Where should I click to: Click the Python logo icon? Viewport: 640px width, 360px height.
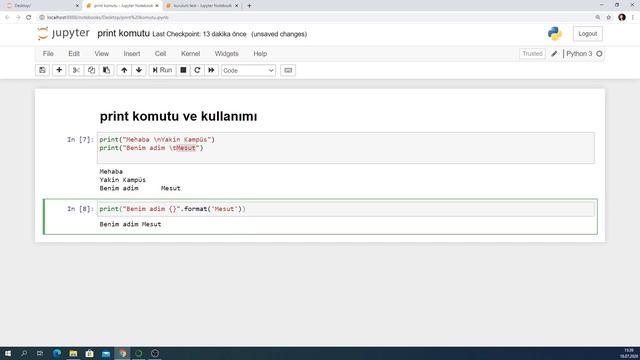pyautogui.click(x=555, y=33)
